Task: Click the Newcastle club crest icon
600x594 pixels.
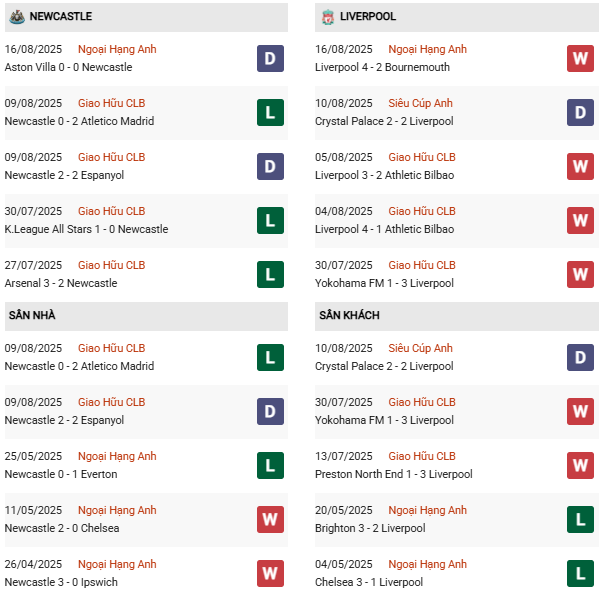Action: point(16,17)
